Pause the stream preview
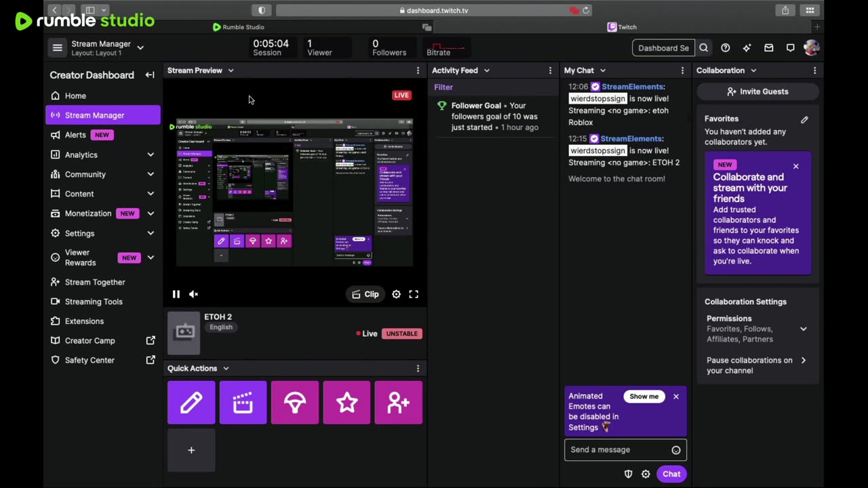Image resolution: width=868 pixels, height=488 pixels. [176, 294]
